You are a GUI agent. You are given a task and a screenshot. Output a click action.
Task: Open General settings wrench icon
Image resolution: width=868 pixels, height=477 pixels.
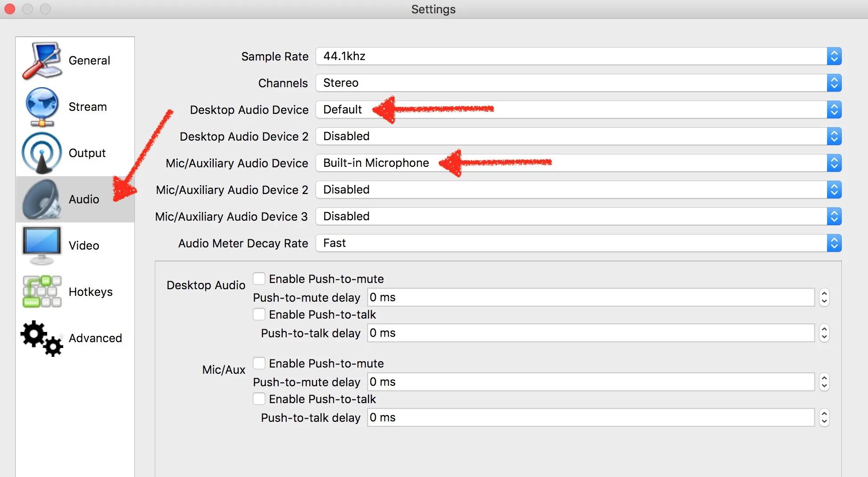[42, 61]
